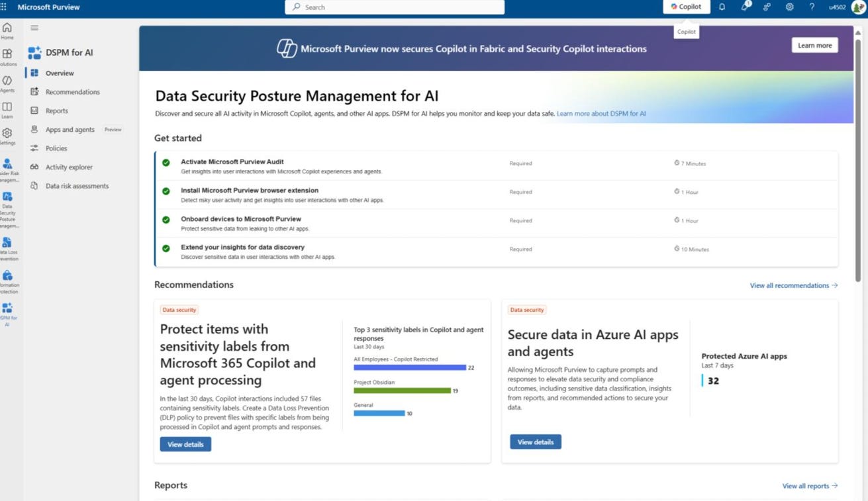
Task: Open Policies navigation item
Action: [56, 148]
